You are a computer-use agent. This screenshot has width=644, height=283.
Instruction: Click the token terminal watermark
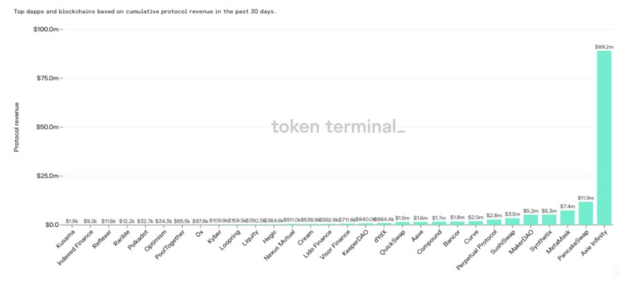pos(338,126)
